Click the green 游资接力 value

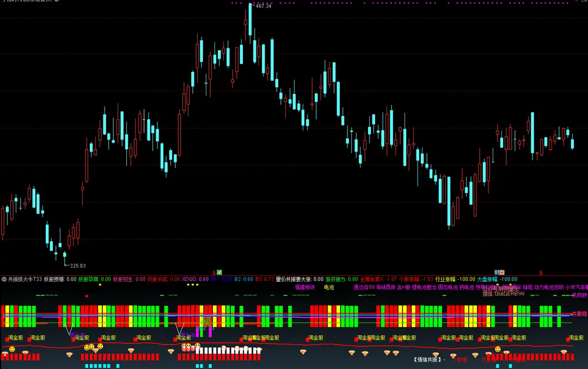[x=341, y=279]
